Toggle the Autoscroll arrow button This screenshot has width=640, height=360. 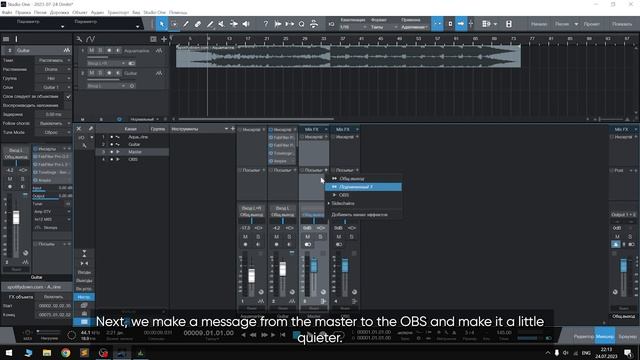pos(461,24)
